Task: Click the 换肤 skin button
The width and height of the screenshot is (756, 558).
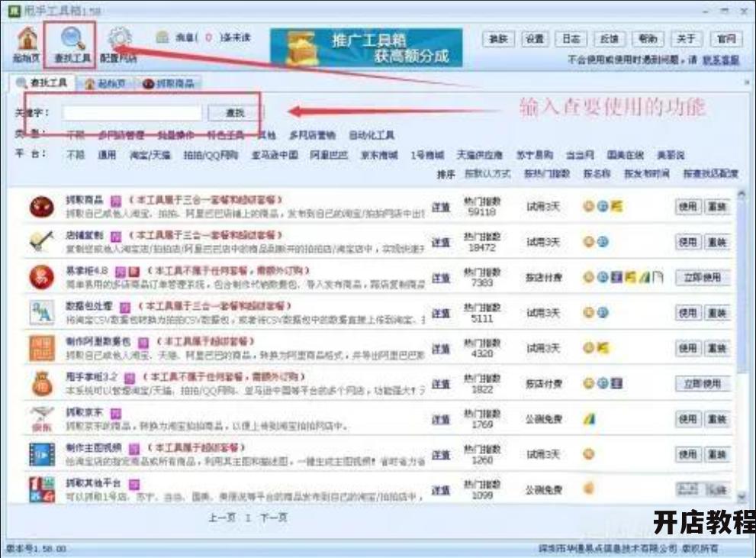Action: click(499, 39)
